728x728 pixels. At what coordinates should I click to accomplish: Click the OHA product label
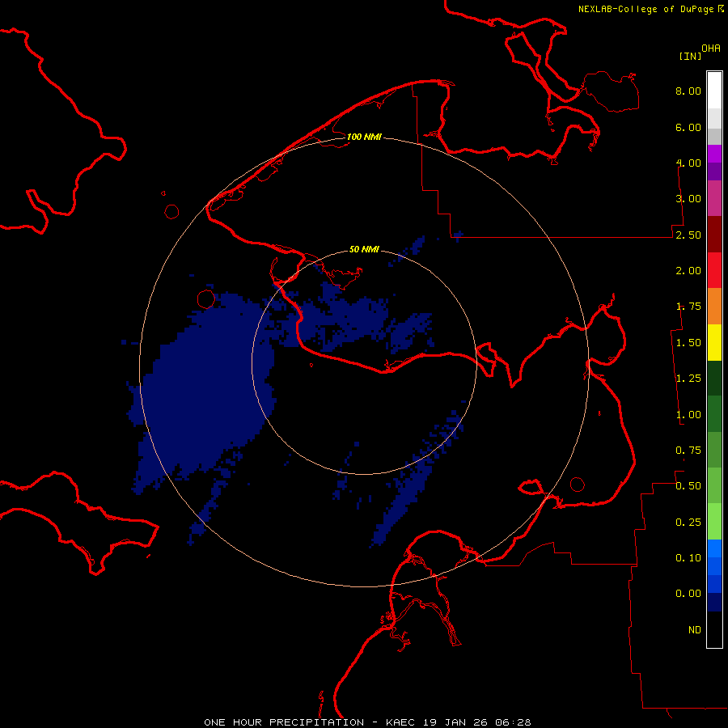[711, 49]
